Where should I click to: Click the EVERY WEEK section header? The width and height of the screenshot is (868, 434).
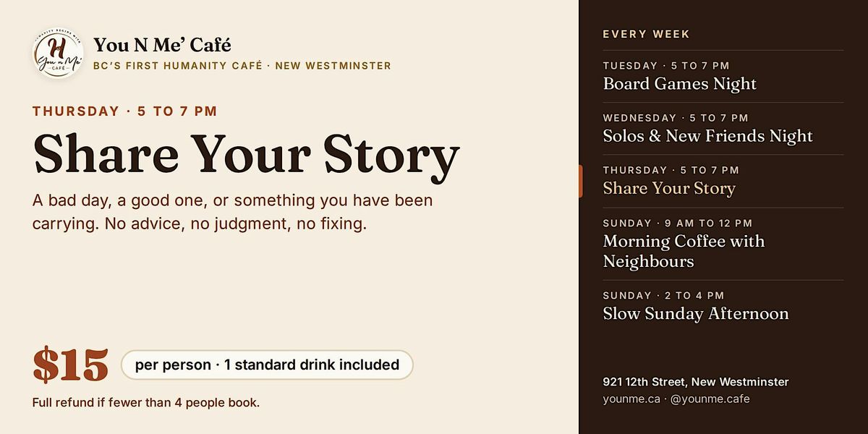tap(647, 34)
